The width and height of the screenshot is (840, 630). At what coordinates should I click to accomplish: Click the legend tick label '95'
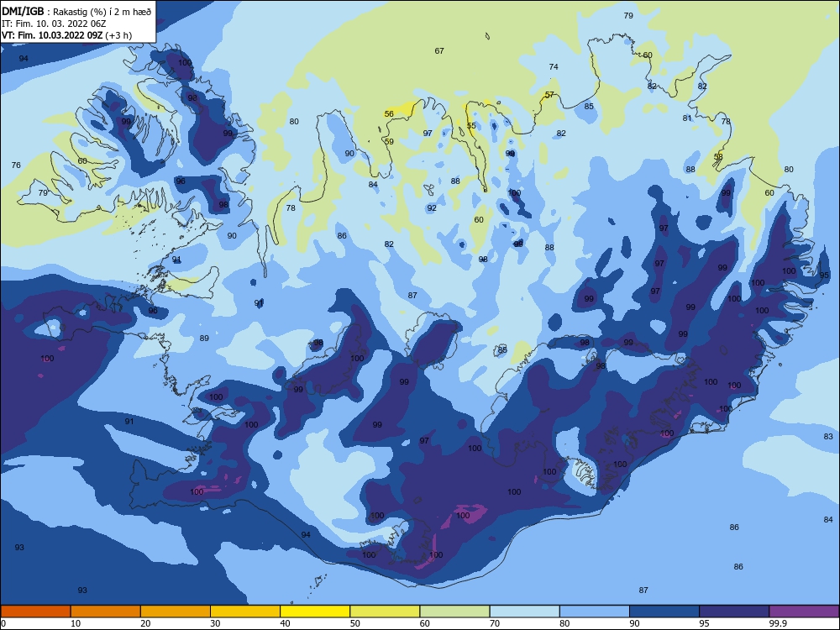(704, 623)
